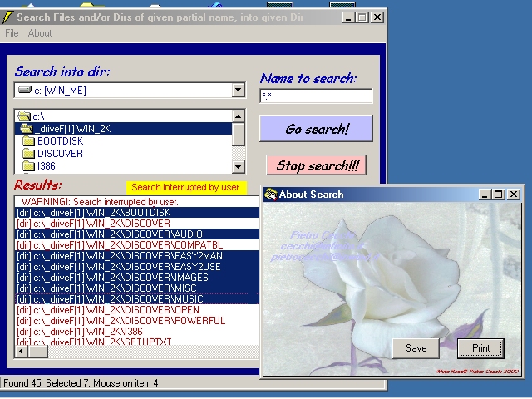
Task: Click the About Search window icon
Action: click(270, 195)
